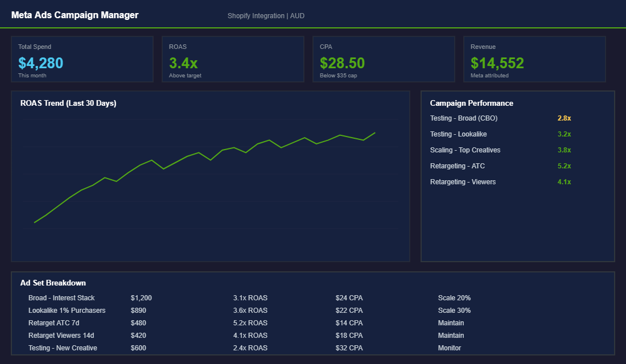Select the Campaign Performance panel header
Image resolution: width=626 pixels, height=364 pixels.
pos(472,103)
